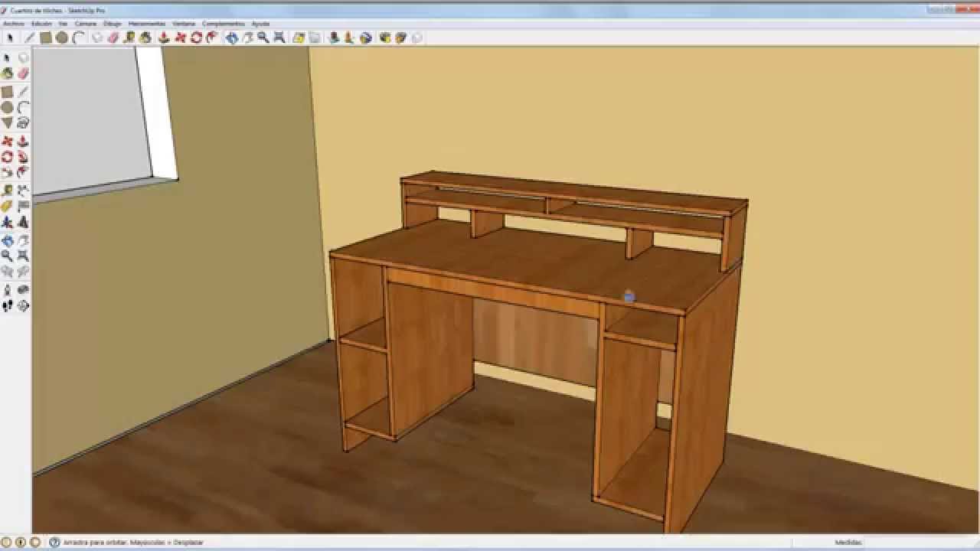Click the pink Eraser in top toolbar
Screen dimensions: 980x551
113,37
